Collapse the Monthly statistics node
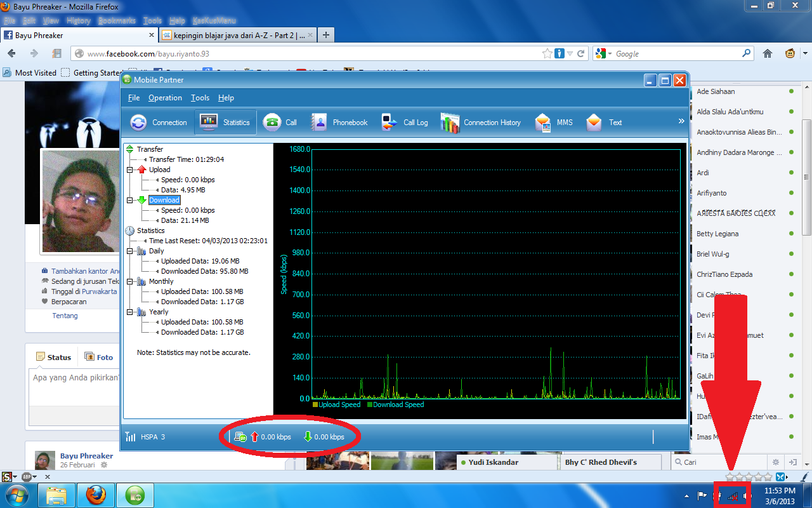812x508 pixels. point(130,281)
